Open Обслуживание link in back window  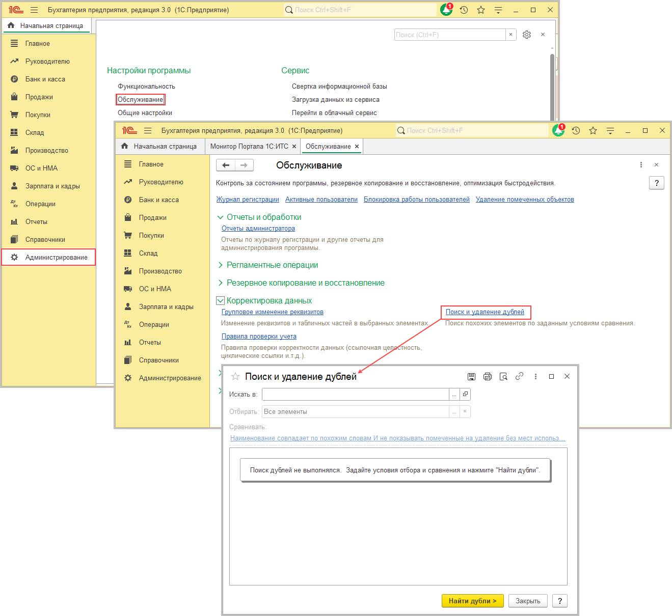(141, 99)
